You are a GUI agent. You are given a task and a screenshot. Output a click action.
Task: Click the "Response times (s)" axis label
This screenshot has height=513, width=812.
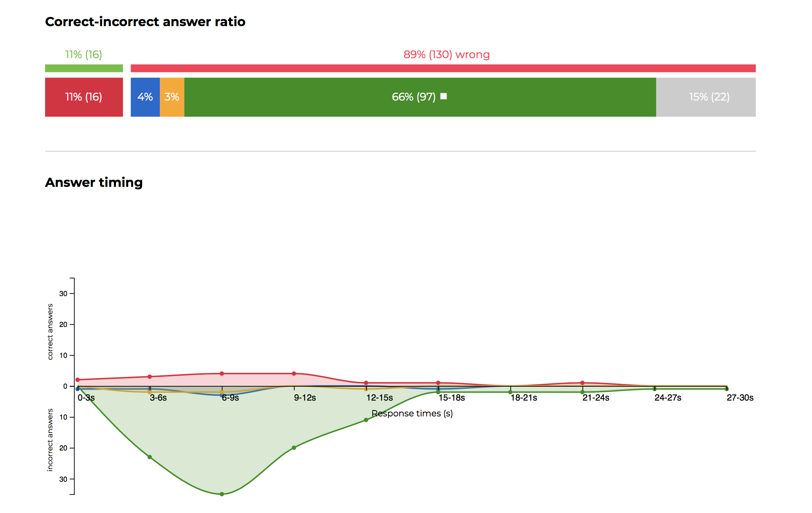pyautogui.click(x=412, y=413)
